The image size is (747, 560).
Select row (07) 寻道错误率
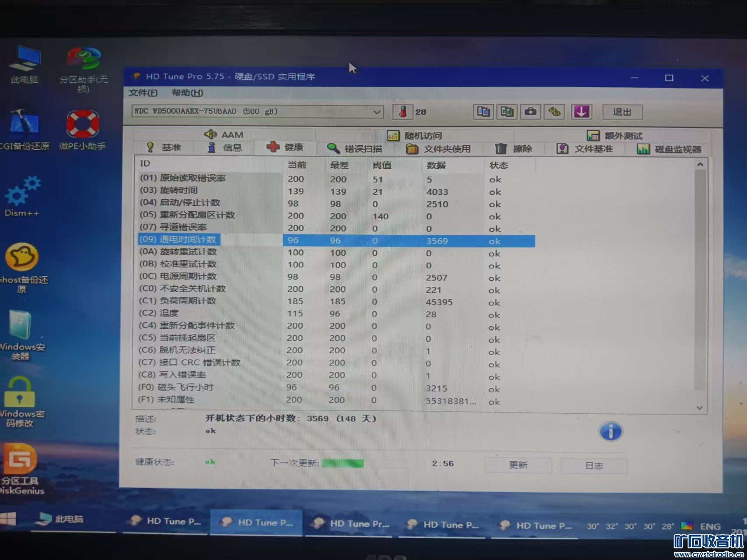[336, 228]
